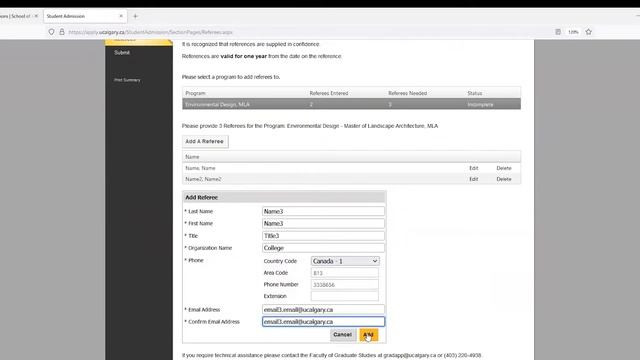Viewport: 640px width, 360px height.
Task: Bookmark page with star icon
Action: pos(589,32)
